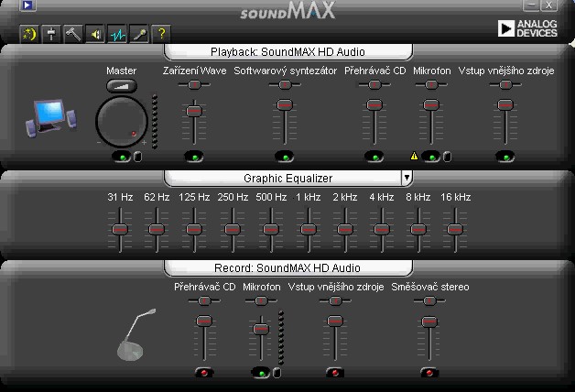Click the Softwarový syntezátor balance slider
This screenshot has height=392, width=575.
[x=285, y=84]
